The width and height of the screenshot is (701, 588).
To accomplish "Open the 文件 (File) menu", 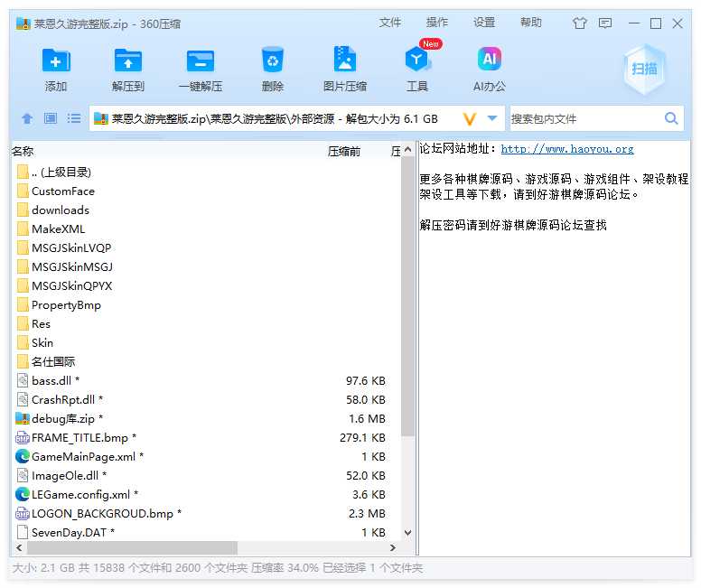I will 390,23.
